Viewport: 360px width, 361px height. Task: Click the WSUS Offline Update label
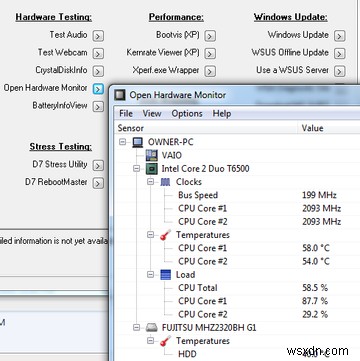(x=290, y=52)
